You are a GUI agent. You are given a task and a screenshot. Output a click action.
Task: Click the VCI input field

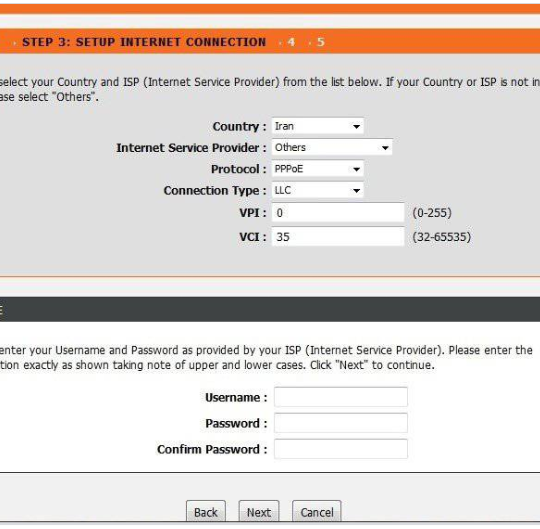pyautogui.click(x=338, y=237)
